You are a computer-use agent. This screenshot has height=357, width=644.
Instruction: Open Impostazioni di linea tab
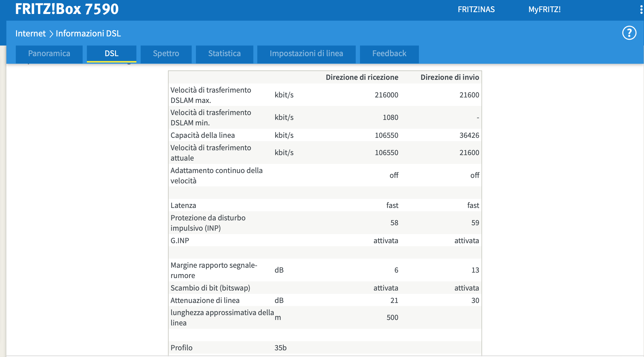(x=306, y=54)
